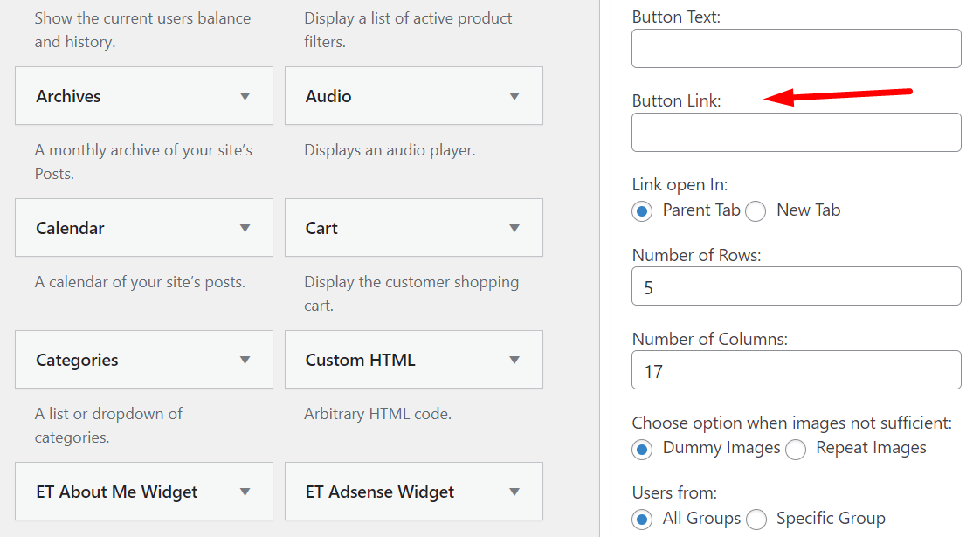This screenshot has height=537, width=980.
Task: Click the Number of Columns field
Action: click(796, 370)
